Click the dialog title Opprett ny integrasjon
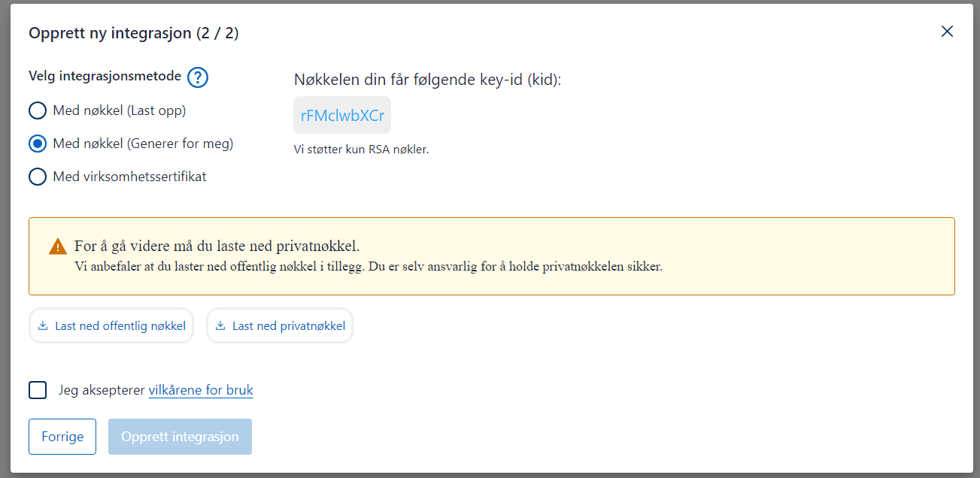This screenshot has height=478, width=980. [x=133, y=33]
